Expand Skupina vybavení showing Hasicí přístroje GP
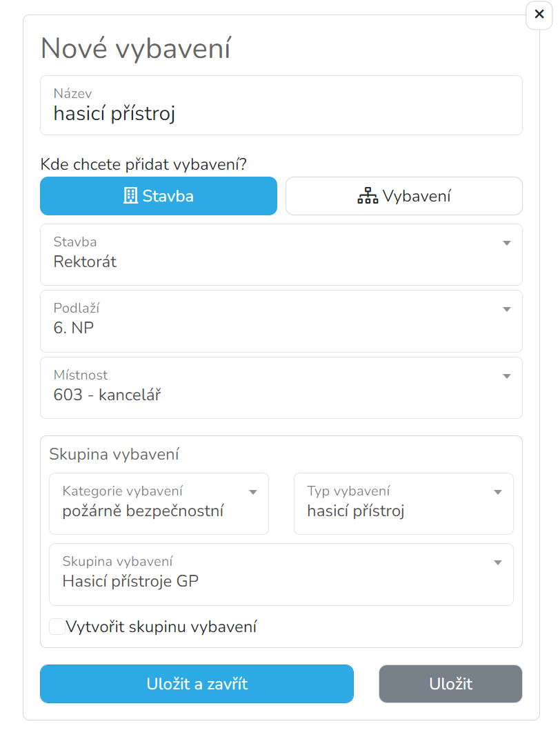 tap(281, 574)
